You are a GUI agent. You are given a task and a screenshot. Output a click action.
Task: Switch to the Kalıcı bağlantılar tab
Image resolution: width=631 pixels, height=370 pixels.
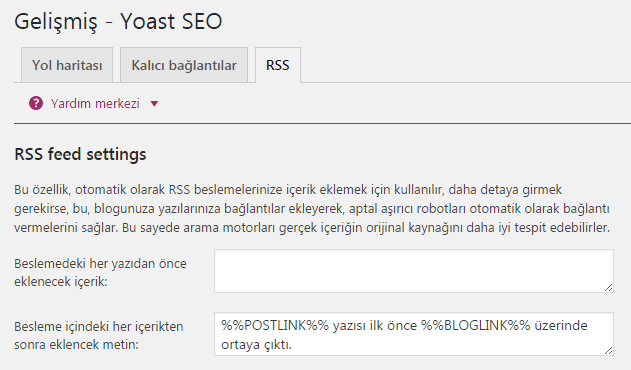pyautogui.click(x=184, y=65)
